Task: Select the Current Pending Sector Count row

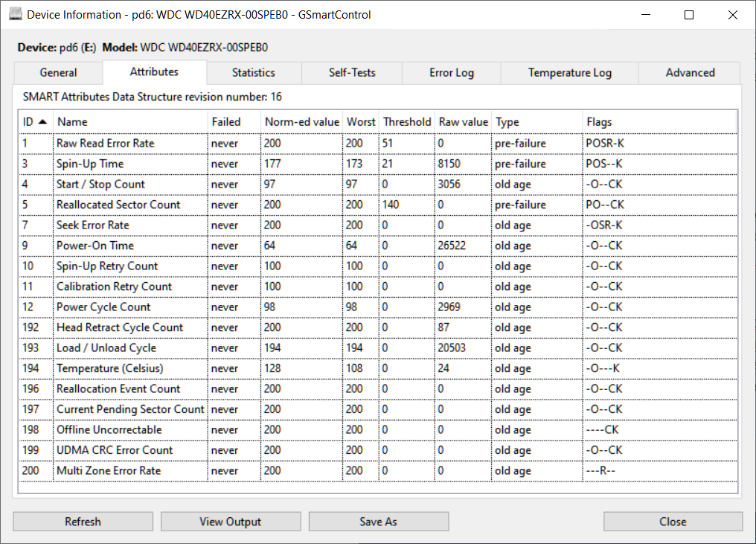Action: click(378, 409)
